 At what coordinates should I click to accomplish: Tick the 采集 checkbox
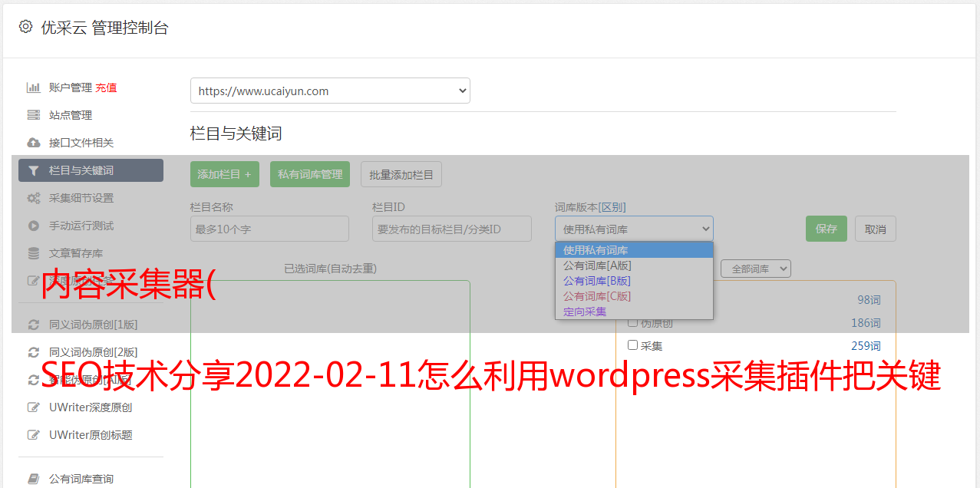pyautogui.click(x=633, y=345)
